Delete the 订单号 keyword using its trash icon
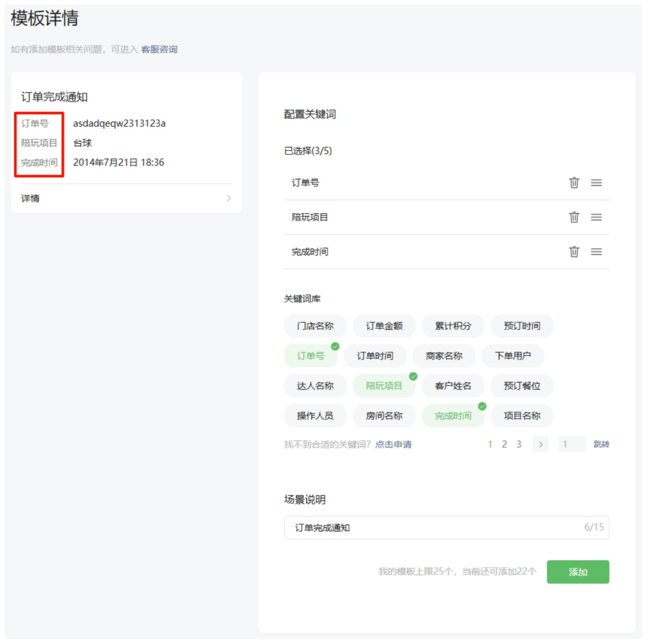 click(574, 183)
